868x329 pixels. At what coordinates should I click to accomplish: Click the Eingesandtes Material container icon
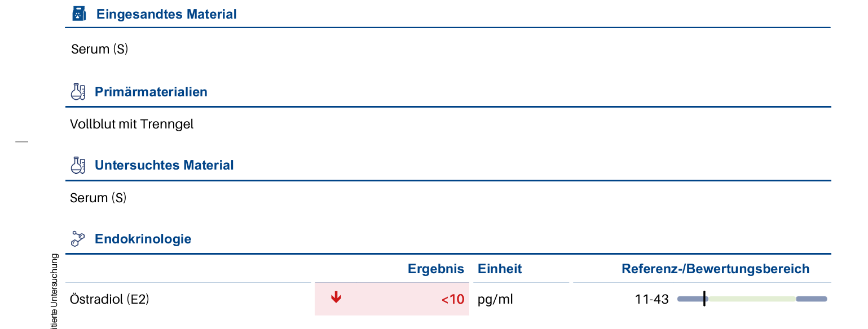click(79, 14)
